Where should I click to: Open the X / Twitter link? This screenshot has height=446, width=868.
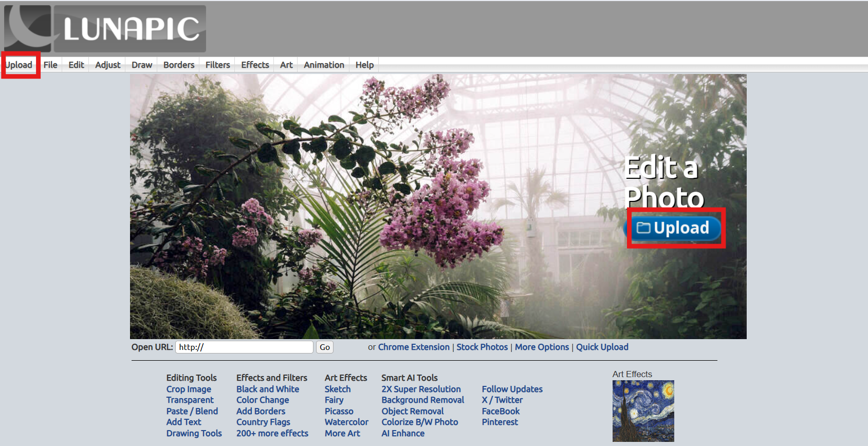503,400
